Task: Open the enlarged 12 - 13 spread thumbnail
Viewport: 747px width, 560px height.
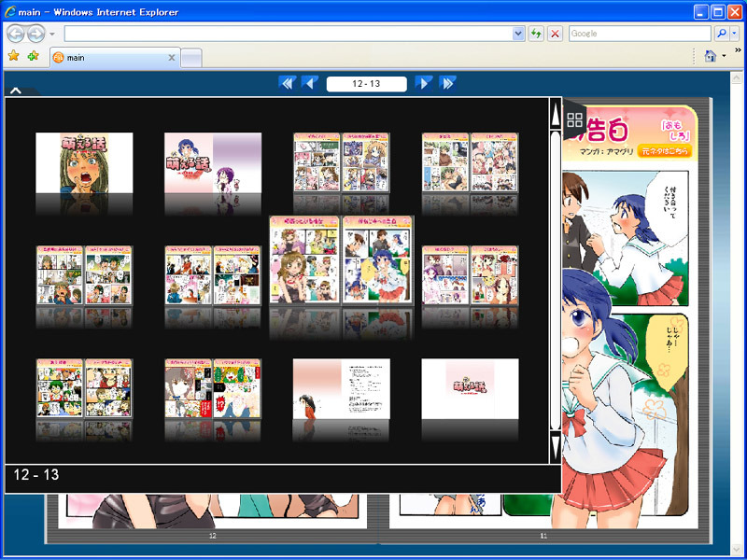Action: [341, 260]
